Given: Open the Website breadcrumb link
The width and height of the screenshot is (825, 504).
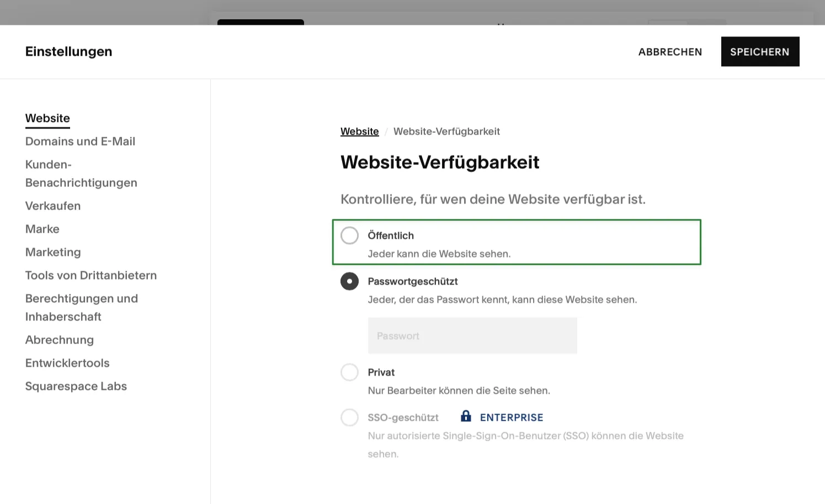Looking at the screenshot, I should (359, 131).
